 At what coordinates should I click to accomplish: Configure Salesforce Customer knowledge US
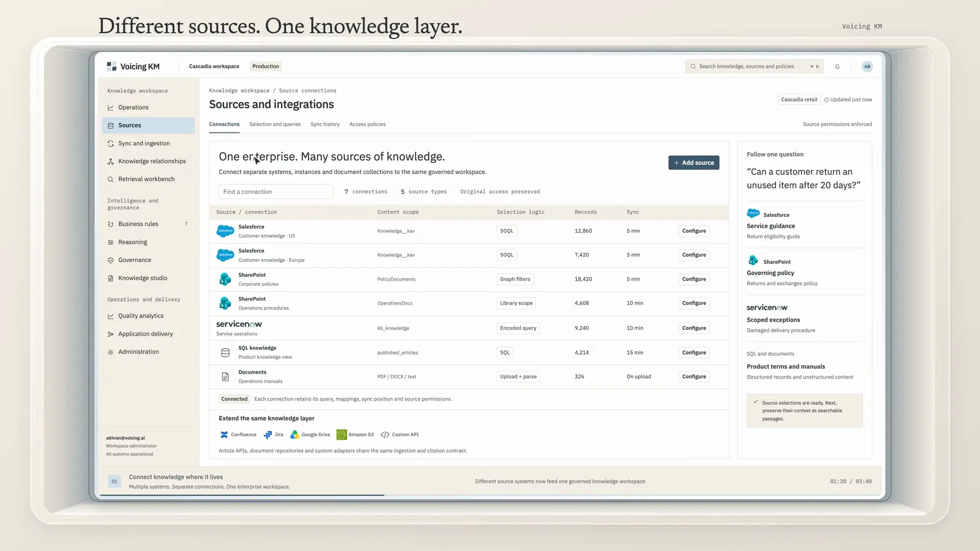694,231
